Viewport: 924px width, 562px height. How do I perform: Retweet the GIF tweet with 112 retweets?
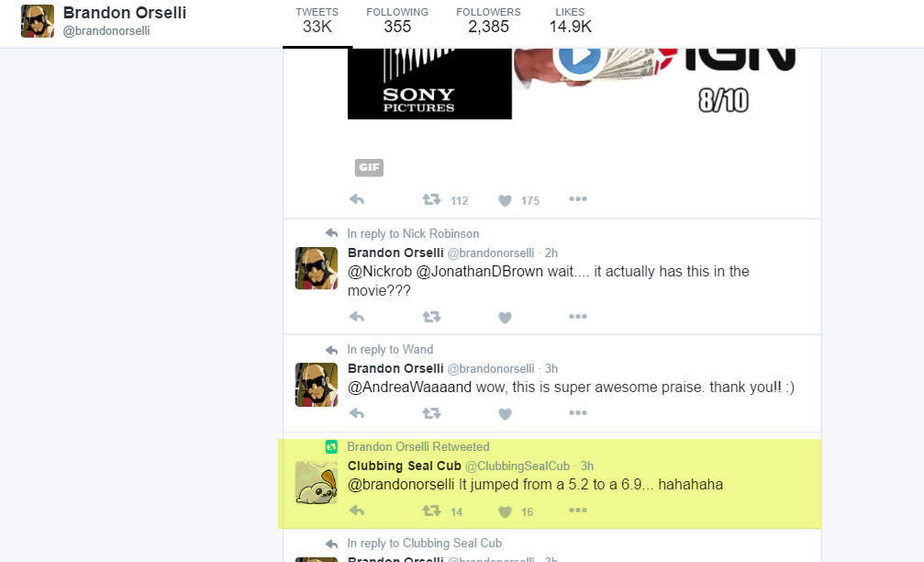pos(431,199)
